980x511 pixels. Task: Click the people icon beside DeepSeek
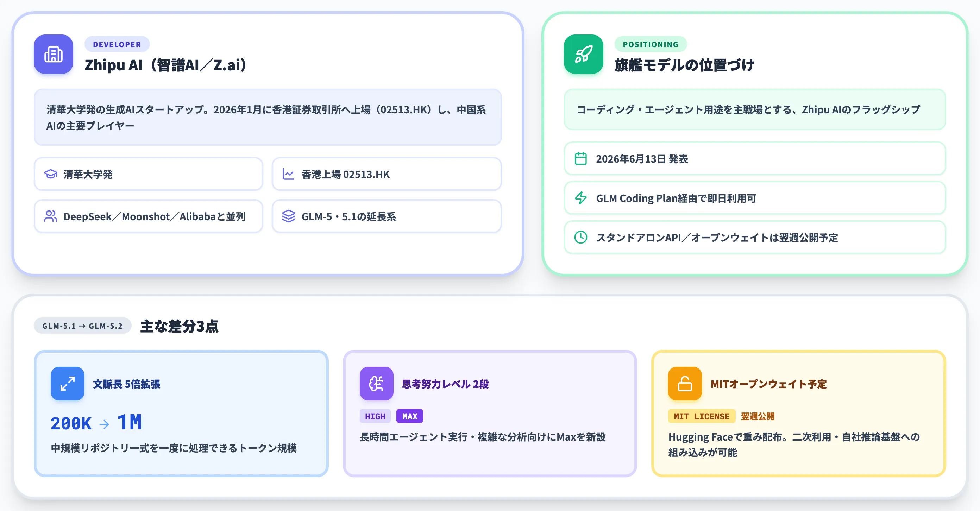(x=51, y=216)
